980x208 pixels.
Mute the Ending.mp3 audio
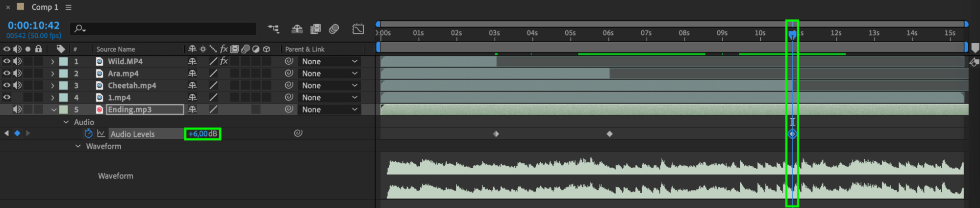pos(18,109)
